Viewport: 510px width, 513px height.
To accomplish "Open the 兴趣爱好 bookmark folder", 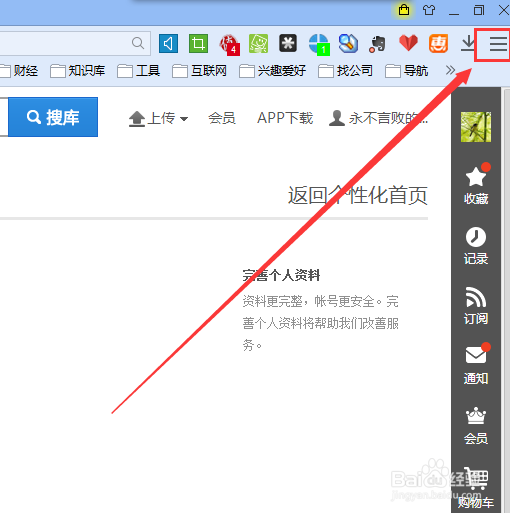I will [x=272, y=71].
